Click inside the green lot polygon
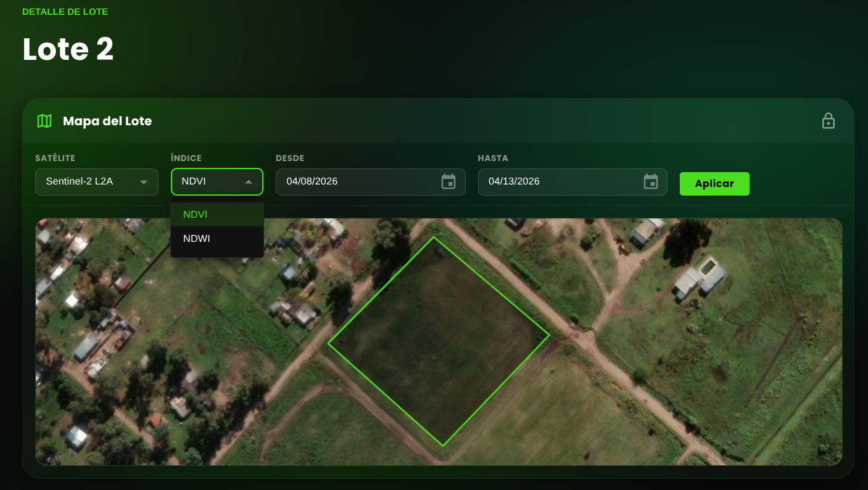 click(x=438, y=341)
